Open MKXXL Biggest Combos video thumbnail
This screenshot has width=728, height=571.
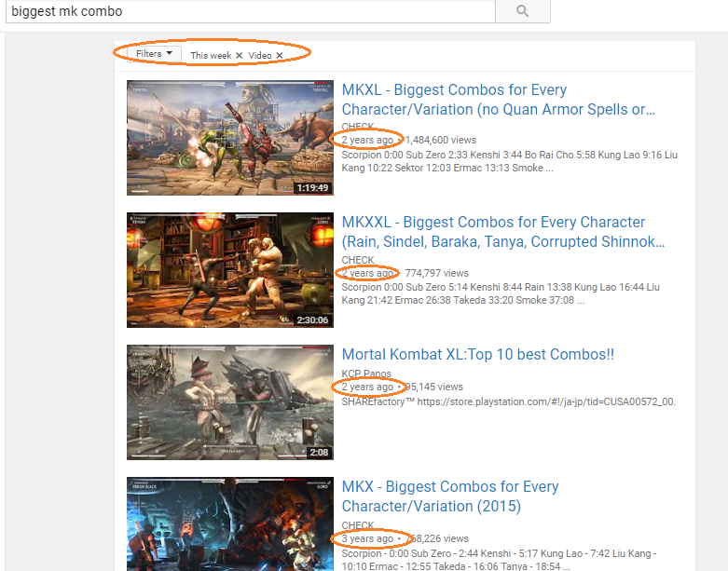(230, 270)
